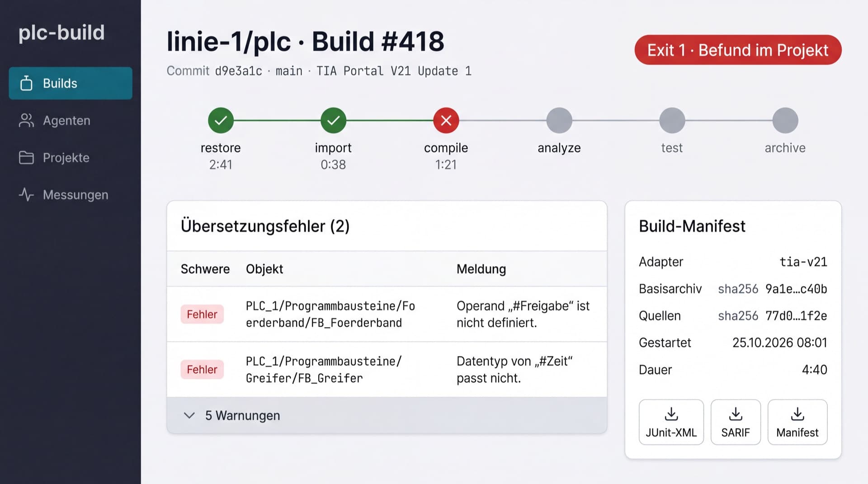868x484 pixels.
Task: Click the Objekt column header
Action: [x=264, y=269]
